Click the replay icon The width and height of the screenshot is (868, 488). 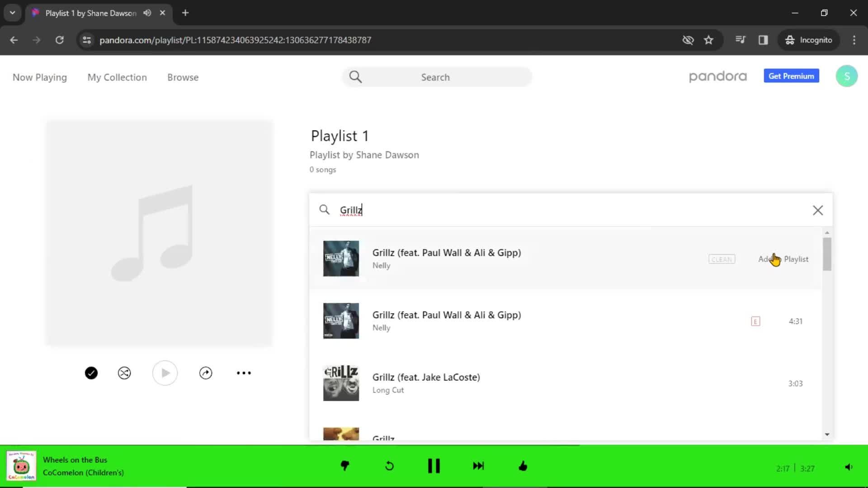tap(389, 465)
